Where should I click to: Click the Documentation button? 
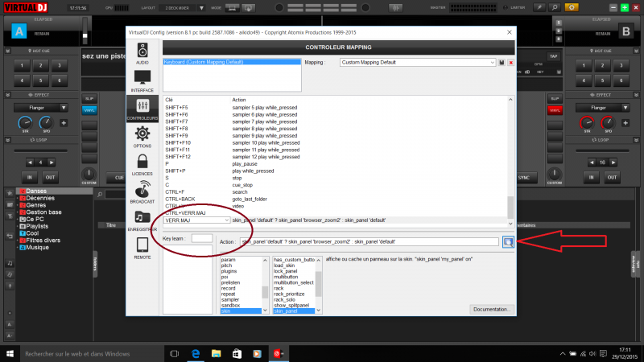(x=491, y=309)
